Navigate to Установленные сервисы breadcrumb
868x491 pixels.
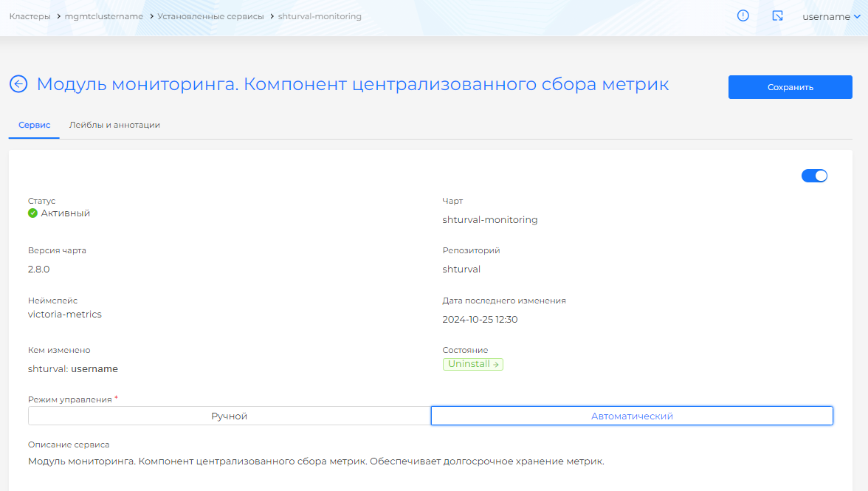pos(210,16)
